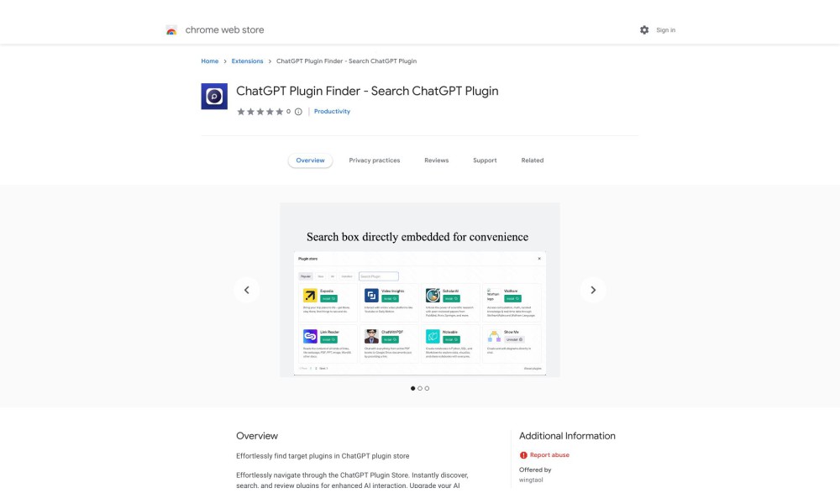Viewport: 840px width, 504px height.
Task: Click the Overview section heading
Action: point(257,436)
